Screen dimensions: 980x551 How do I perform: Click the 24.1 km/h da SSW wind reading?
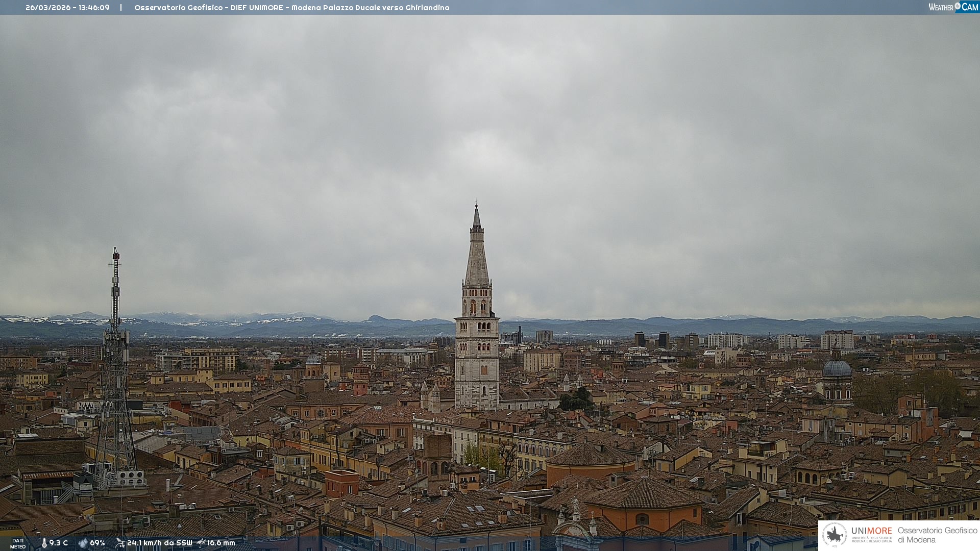pyautogui.click(x=159, y=543)
